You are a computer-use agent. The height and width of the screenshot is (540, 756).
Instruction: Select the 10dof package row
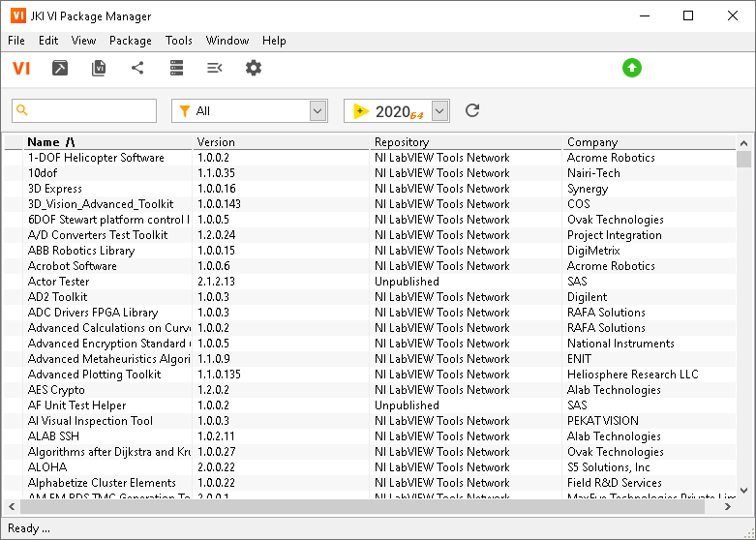click(x=371, y=173)
